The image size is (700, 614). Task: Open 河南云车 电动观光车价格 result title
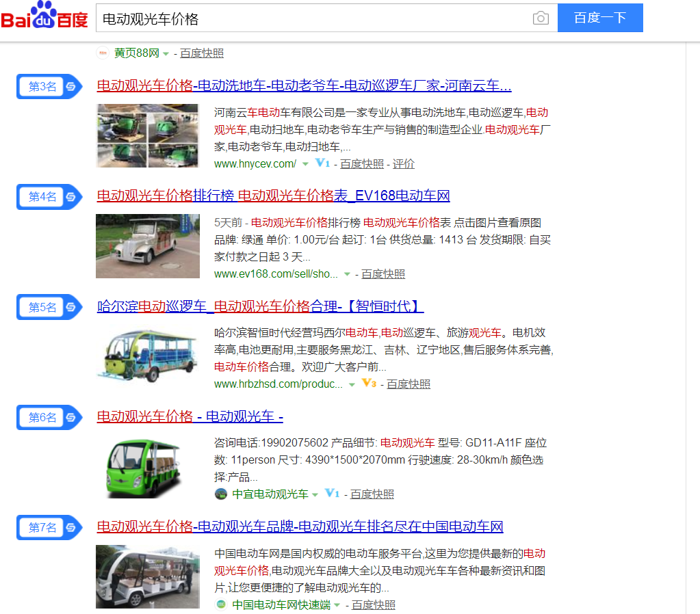coord(304,85)
